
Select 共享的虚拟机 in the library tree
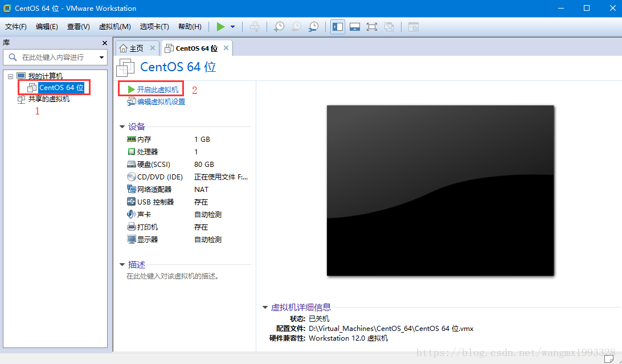click(49, 99)
